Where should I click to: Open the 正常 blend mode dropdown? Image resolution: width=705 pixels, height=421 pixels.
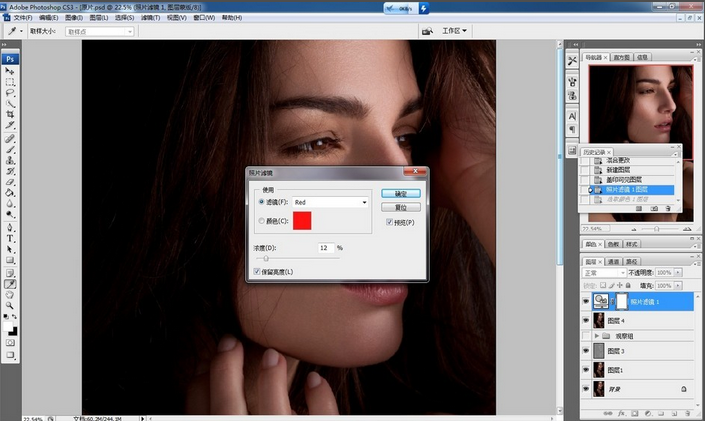[604, 273]
